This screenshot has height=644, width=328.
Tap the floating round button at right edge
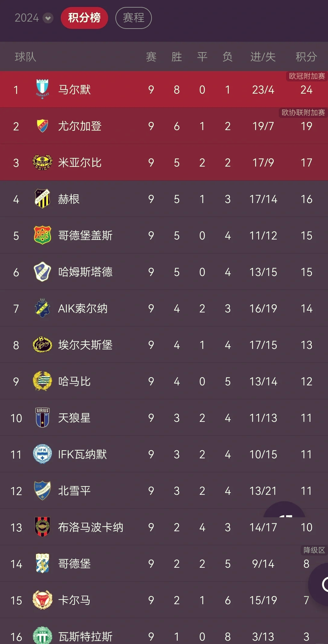(x=319, y=584)
